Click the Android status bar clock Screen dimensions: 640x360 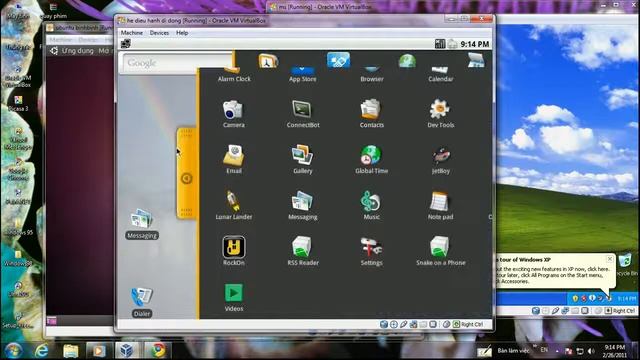point(475,44)
